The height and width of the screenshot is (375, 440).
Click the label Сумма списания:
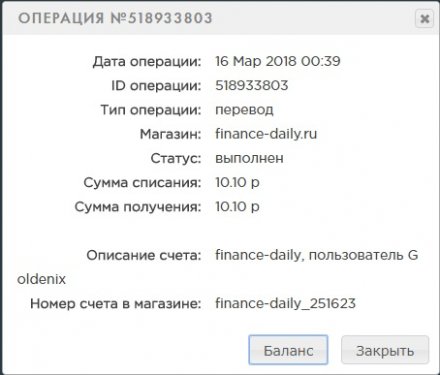pos(142,183)
